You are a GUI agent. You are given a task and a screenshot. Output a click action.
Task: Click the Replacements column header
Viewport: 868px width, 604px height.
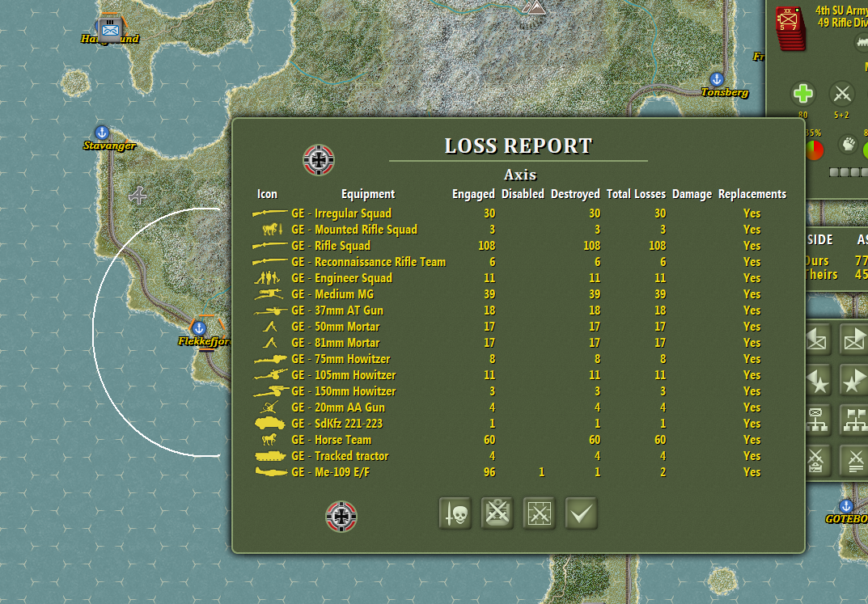click(x=752, y=194)
